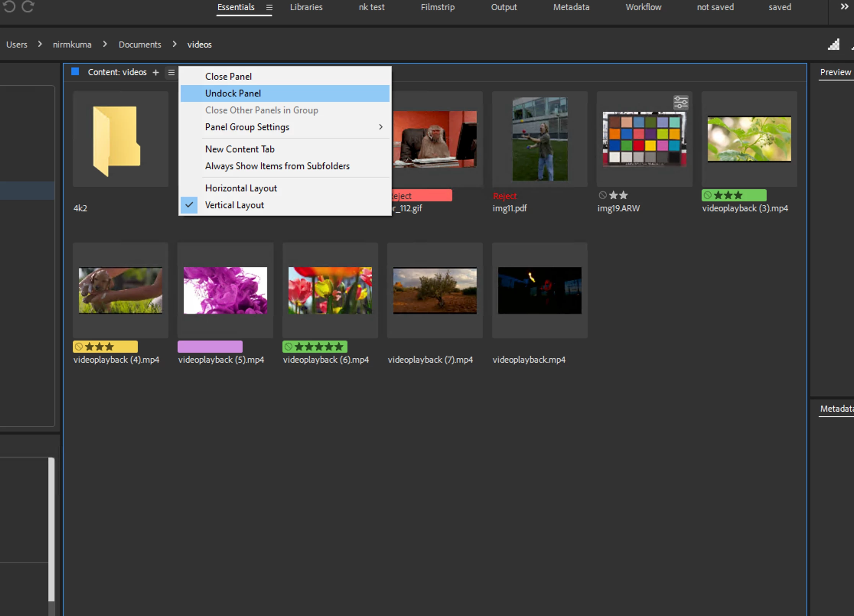Screen dimensions: 854x616
Task: Click the settings badge on img19.ARW thumbnail
Action: coord(681,103)
